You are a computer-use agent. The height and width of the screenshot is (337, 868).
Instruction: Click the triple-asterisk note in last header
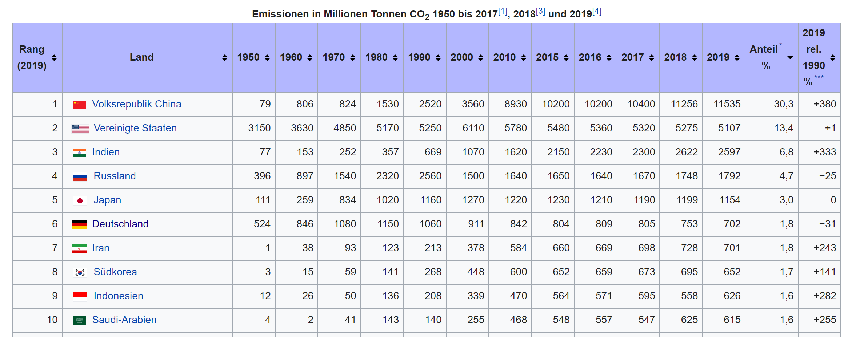coord(819,77)
